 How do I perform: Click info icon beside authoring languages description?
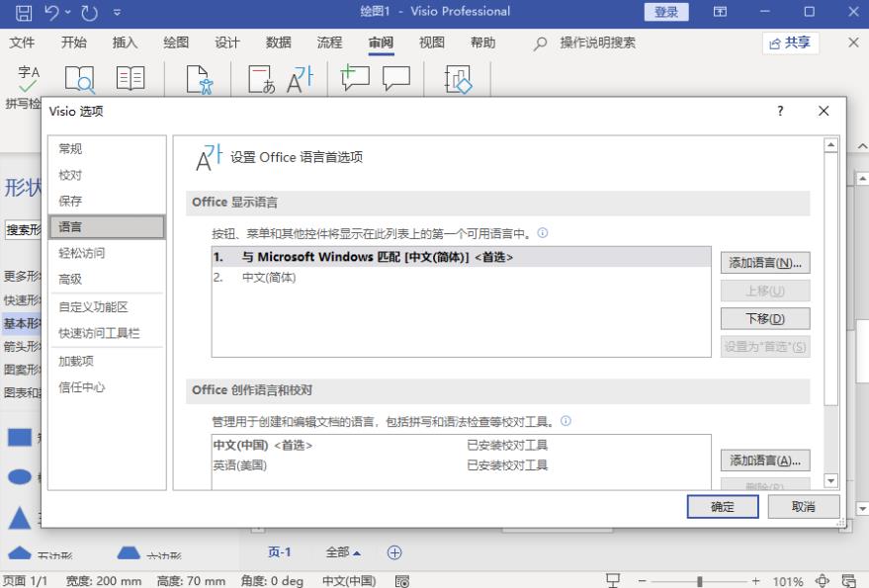565,421
